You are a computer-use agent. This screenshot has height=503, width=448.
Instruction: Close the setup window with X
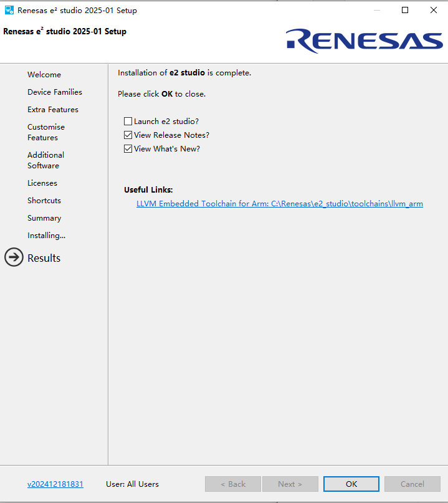click(x=433, y=10)
